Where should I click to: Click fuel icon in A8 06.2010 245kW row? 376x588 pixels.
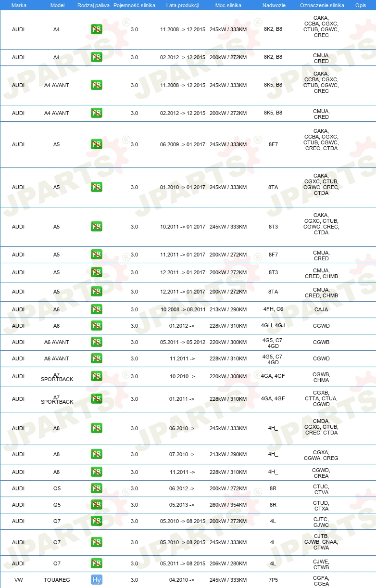96,428
